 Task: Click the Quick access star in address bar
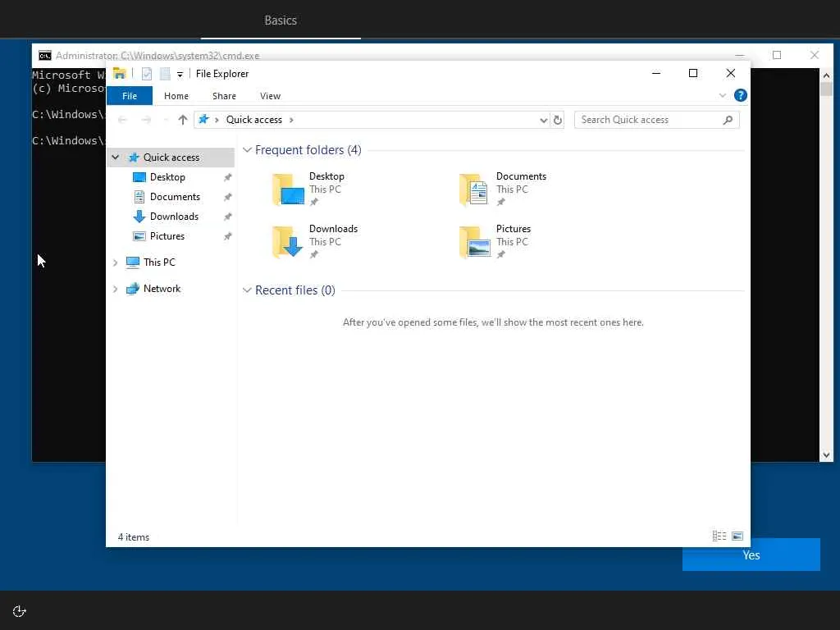(203, 119)
